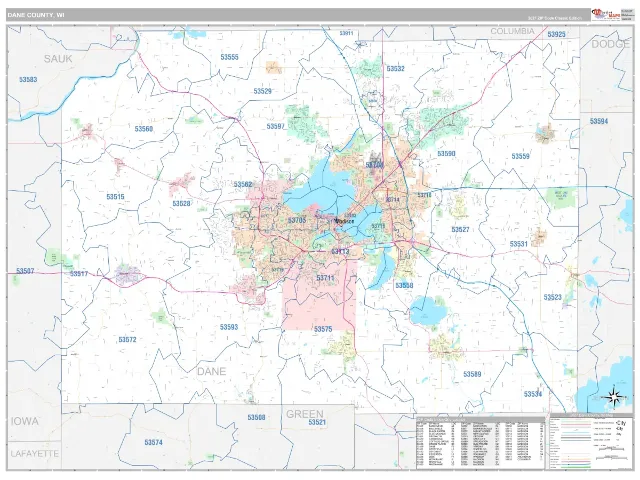Click ZIP code 53508 label

tap(256, 417)
